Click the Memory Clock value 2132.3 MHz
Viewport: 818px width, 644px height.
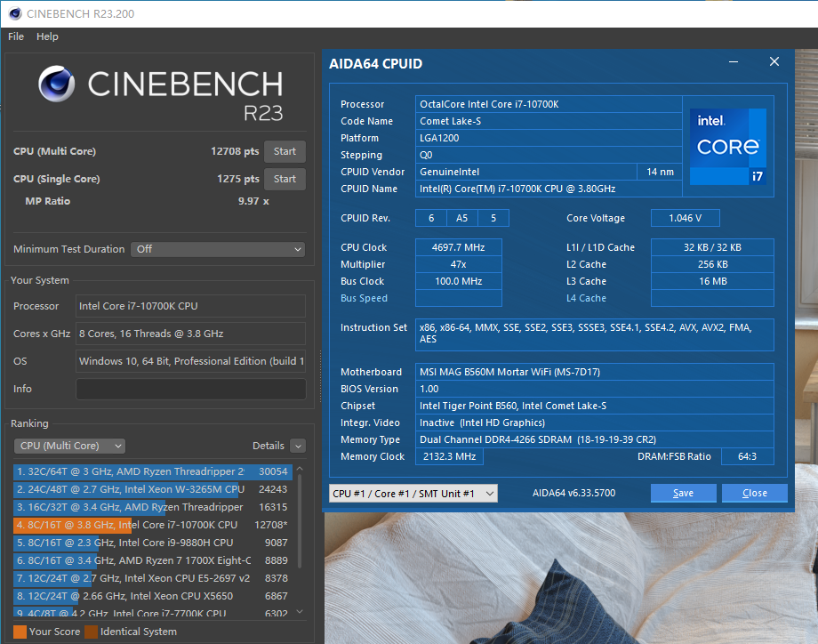click(x=449, y=456)
